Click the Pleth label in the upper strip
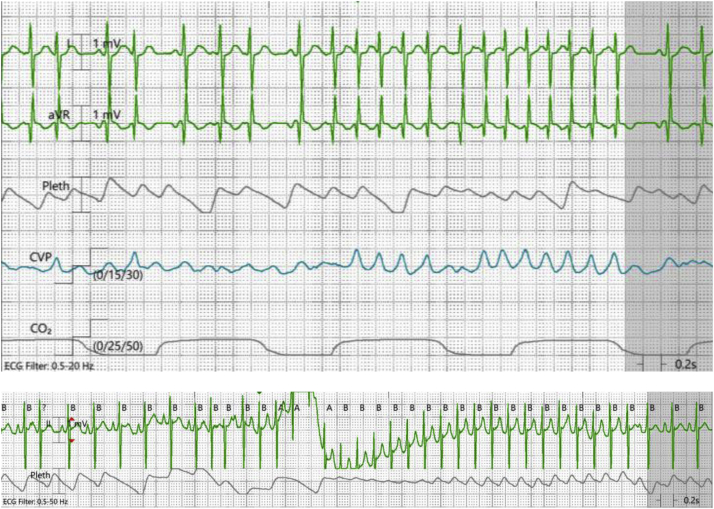Viewport: 714px width, 509px height. pos(56,186)
